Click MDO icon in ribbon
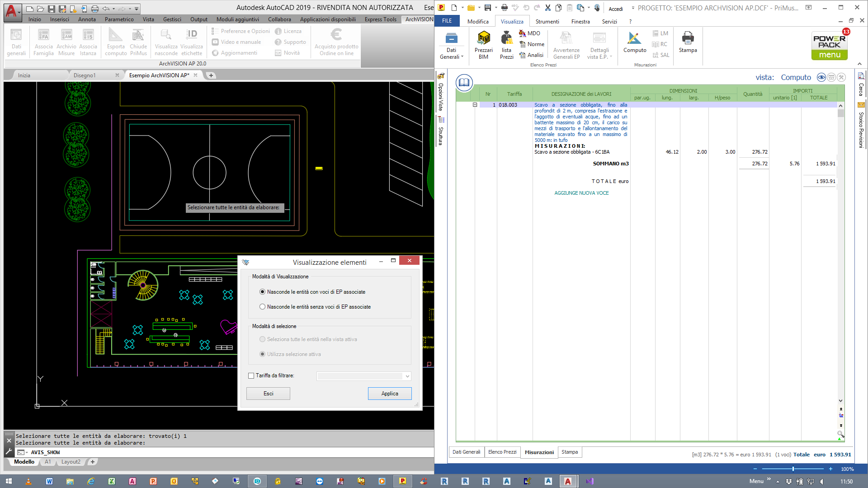This screenshot has width=868, height=488. [523, 33]
